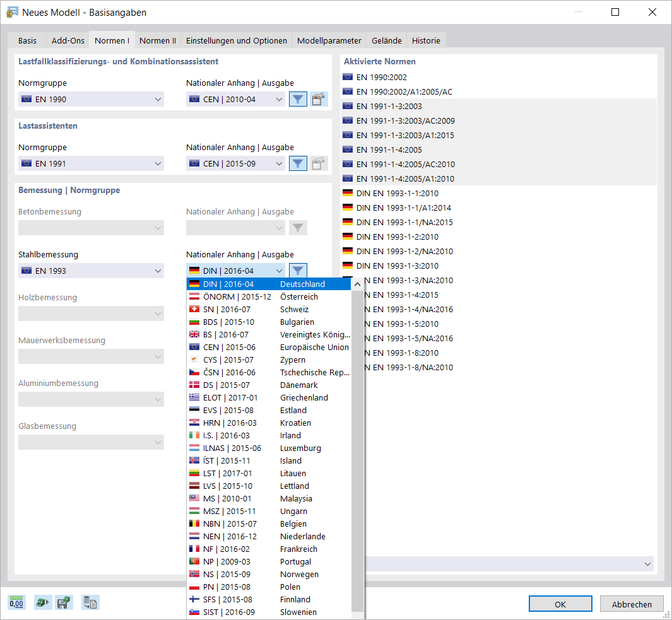Select SN | 2016-07 Schweiz entry
672x620 pixels.
coord(269,309)
